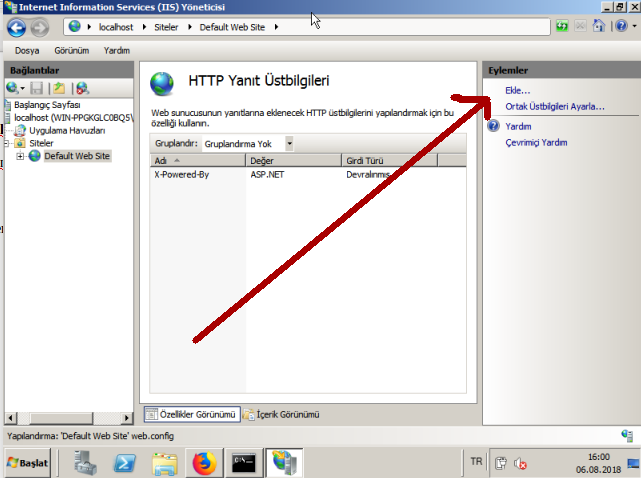Click the status bar network icon
641x478 pixels.
[x=627, y=436]
